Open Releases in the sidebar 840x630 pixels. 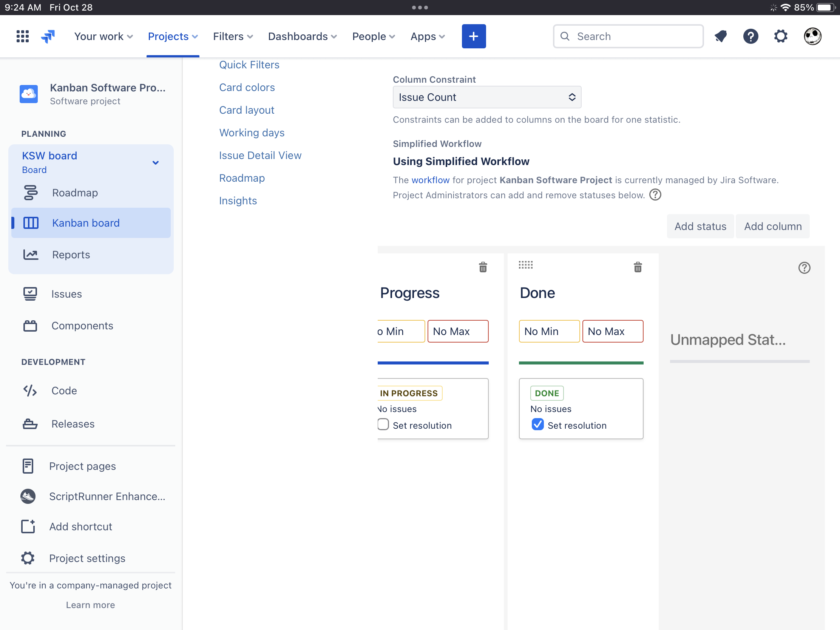tap(73, 424)
